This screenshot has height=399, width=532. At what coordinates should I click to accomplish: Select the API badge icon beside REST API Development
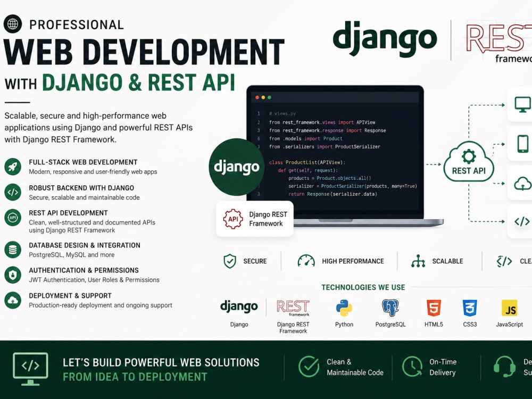13,218
